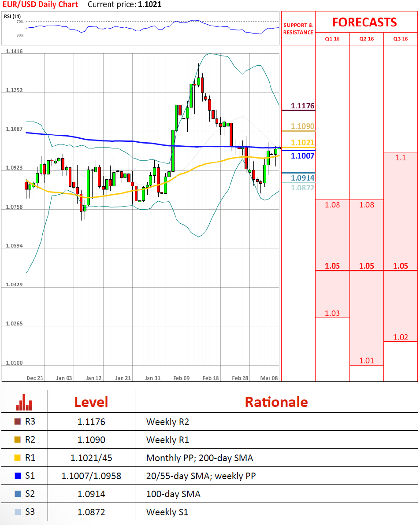This screenshot has height=525, width=420.
Task: Select the EUR/USD Daily Chart title
Action: click(x=40, y=5)
